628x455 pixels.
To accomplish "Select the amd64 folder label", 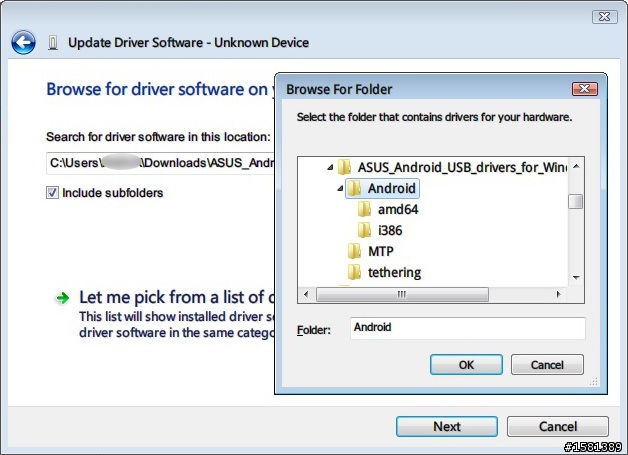I will [398, 209].
